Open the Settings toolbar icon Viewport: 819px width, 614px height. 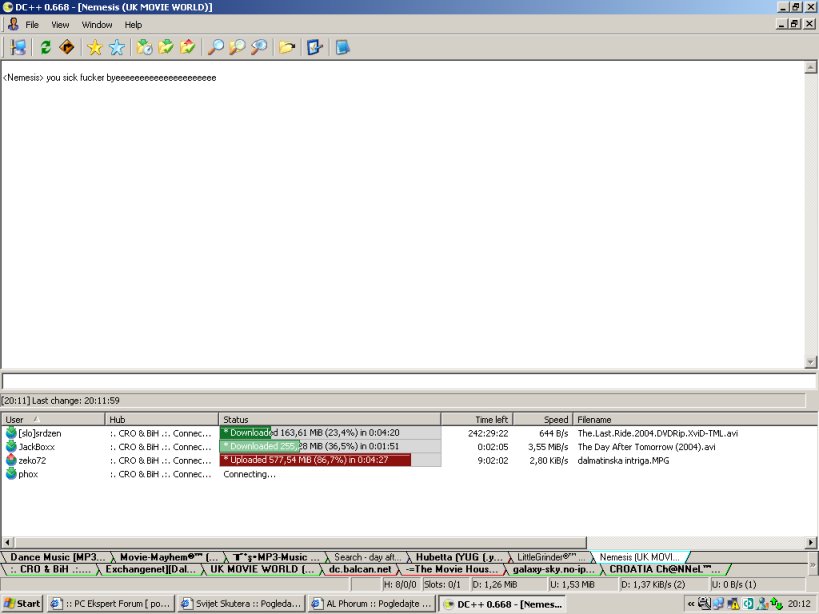click(x=315, y=47)
